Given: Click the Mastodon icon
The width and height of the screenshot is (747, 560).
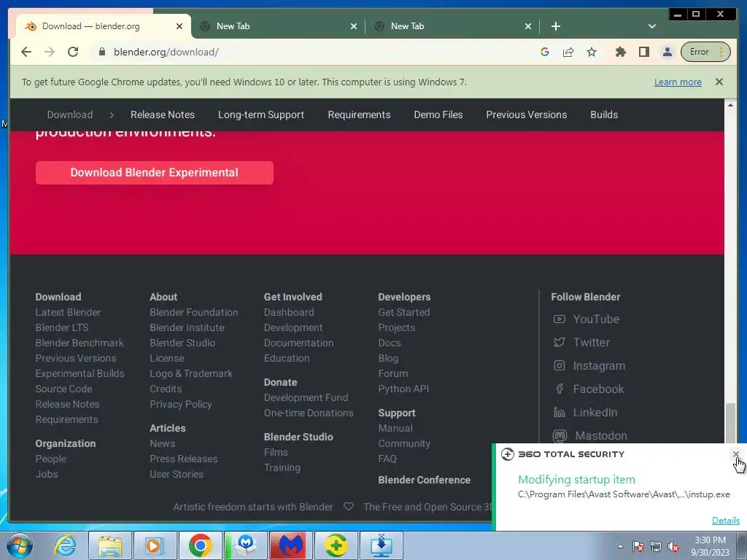Looking at the screenshot, I should (560, 436).
